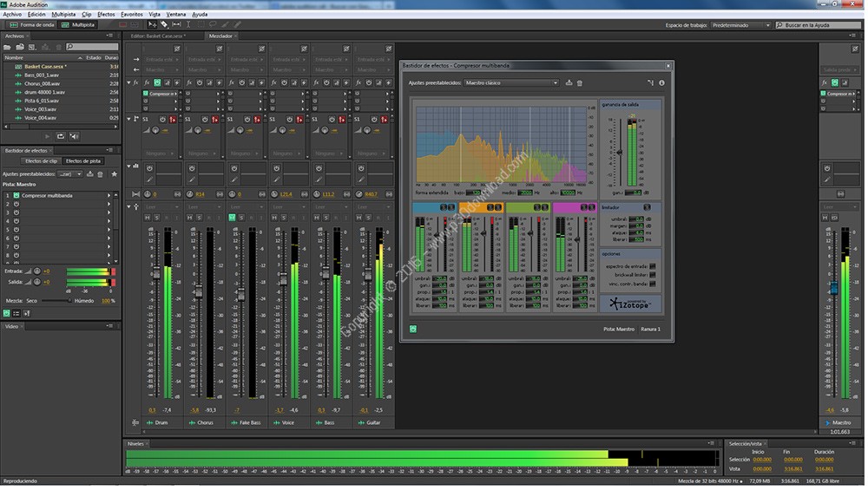Click the Efectos de clip button
The height and width of the screenshot is (490, 868).
(x=41, y=161)
